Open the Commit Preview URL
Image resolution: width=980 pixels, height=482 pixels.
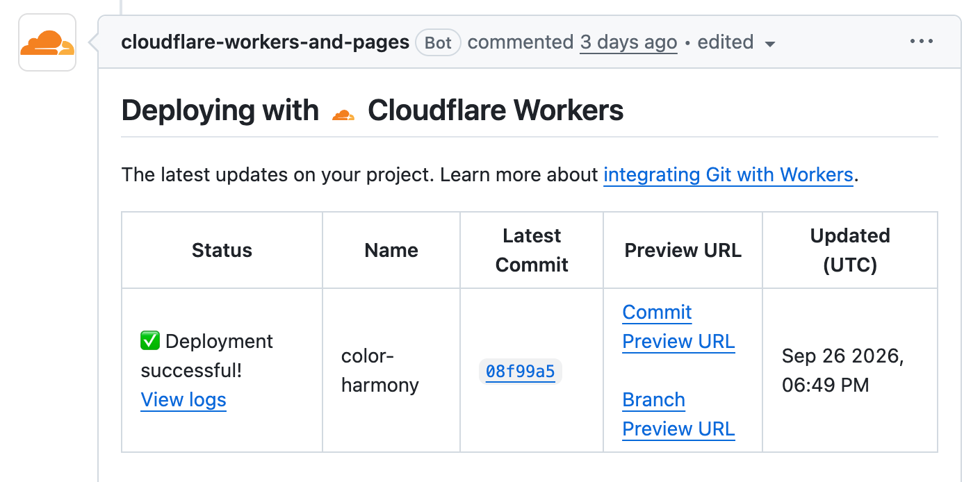(678, 327)
